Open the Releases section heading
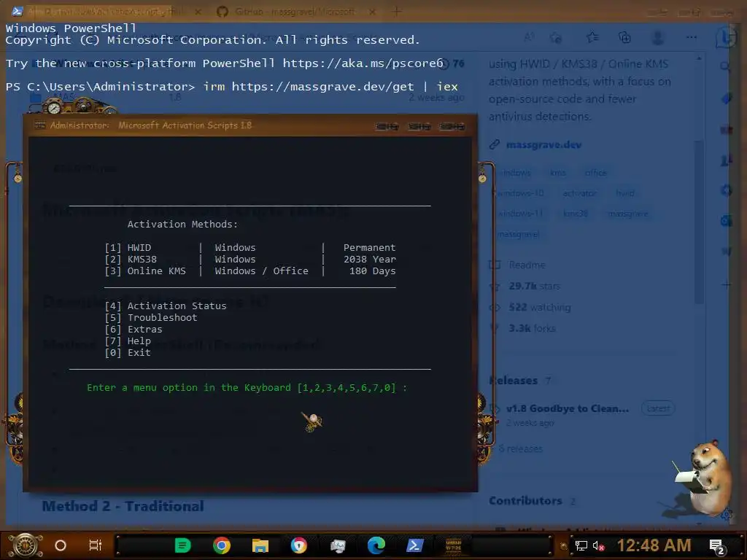747x560 pixels. [513, 381]
